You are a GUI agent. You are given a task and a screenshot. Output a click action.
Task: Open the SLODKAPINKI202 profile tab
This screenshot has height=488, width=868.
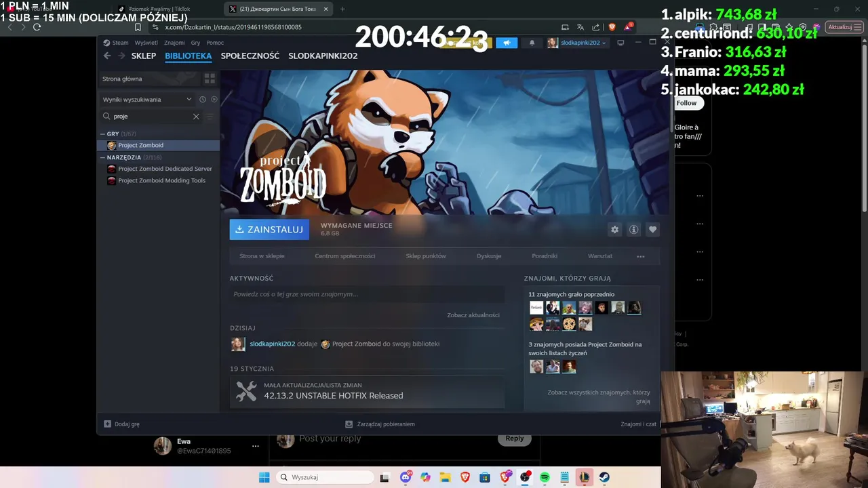coord(323,56)
